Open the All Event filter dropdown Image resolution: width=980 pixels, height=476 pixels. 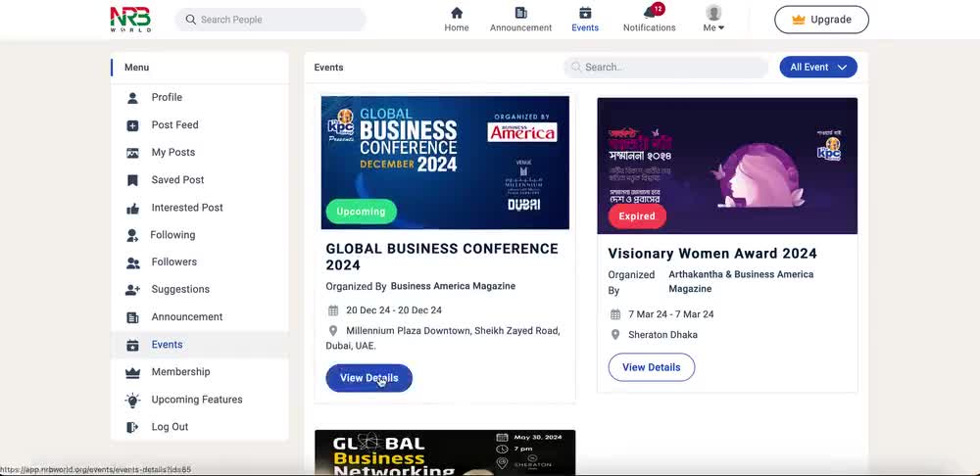[818, 67]
